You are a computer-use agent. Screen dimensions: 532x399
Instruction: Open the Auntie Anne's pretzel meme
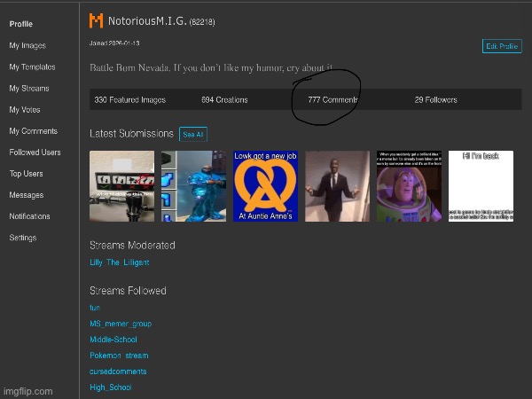coord(265,186)
